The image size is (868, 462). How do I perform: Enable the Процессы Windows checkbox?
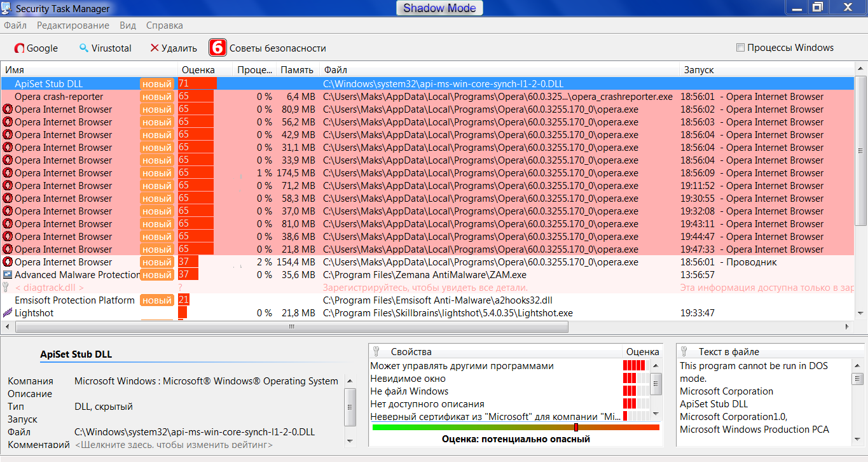740,48
